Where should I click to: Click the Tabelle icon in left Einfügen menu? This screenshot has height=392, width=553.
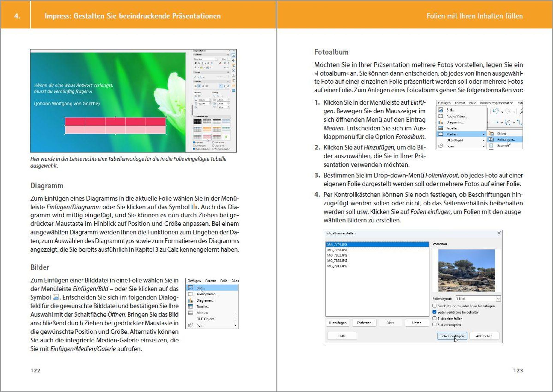coord(191,307)
